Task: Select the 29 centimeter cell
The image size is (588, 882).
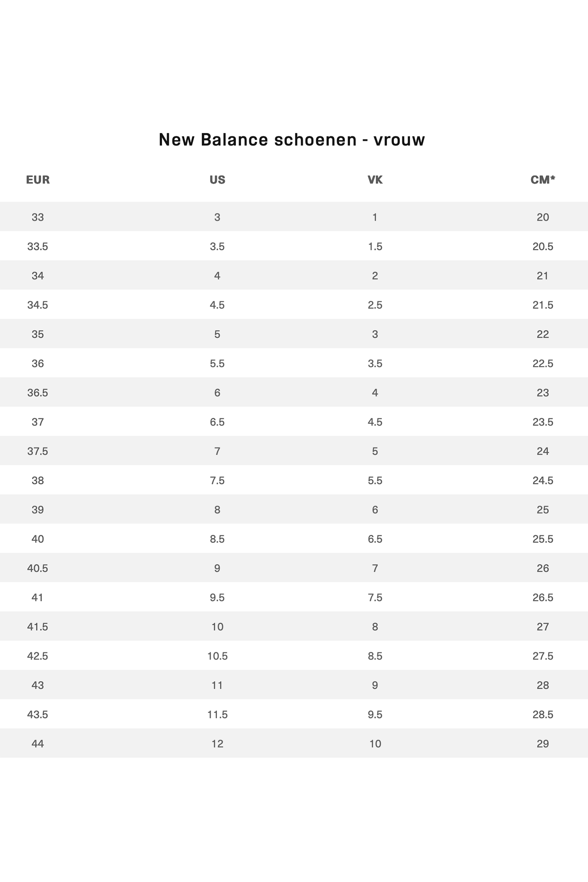Action: (x=543, y=743)
